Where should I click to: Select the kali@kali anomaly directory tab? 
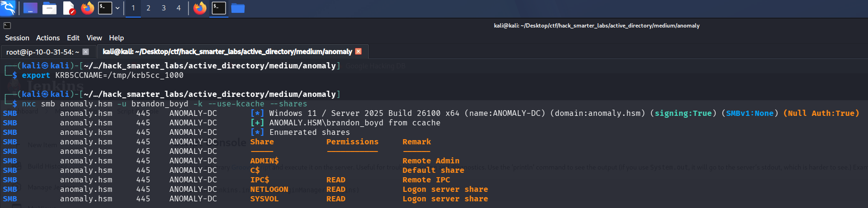pos(227,52)
